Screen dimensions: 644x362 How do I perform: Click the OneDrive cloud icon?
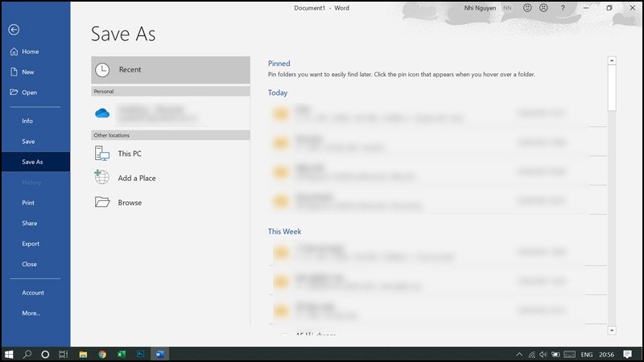[102, 113]
